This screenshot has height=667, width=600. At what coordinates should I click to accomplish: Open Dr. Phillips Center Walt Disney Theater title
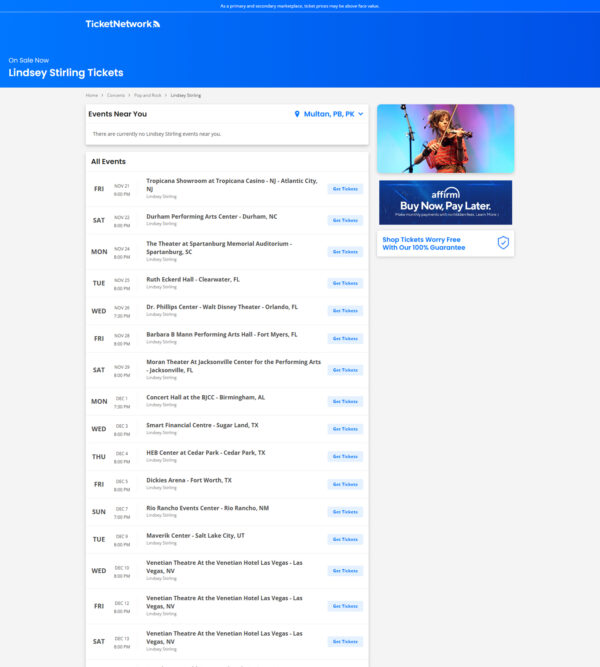222,307
